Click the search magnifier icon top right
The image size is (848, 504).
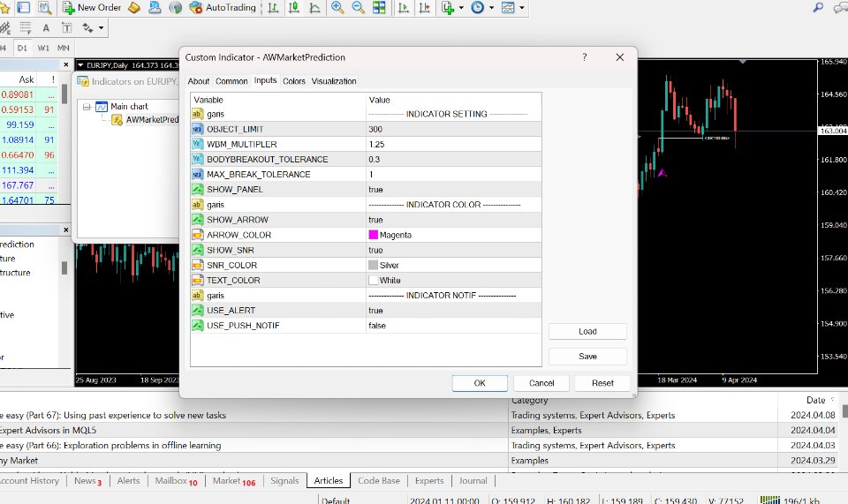coord(818,7)
